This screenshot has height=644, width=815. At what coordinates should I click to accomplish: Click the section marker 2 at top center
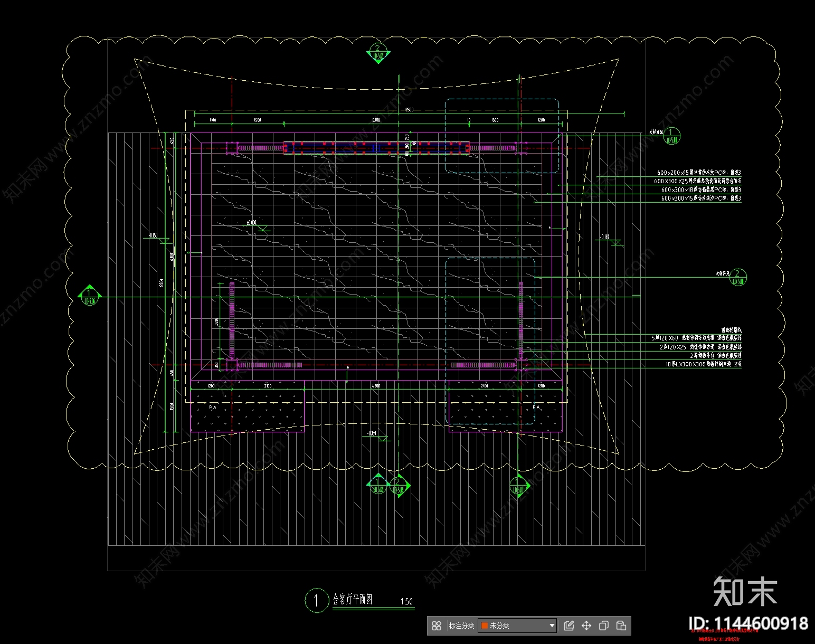(x=378, y=54)
